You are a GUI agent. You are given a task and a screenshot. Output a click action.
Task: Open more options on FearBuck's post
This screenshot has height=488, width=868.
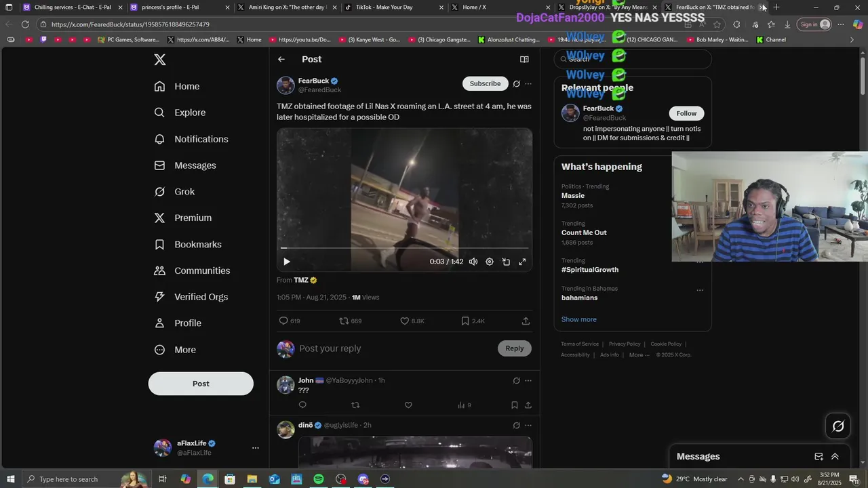[x=528, y=84]
